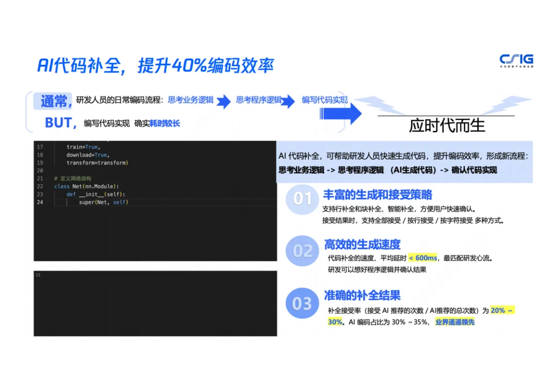Screen dimensions: 555x392
Task: Click the line '研发可以想好程序逻辑并确认结果'
Action: click(x=377, y=270)
